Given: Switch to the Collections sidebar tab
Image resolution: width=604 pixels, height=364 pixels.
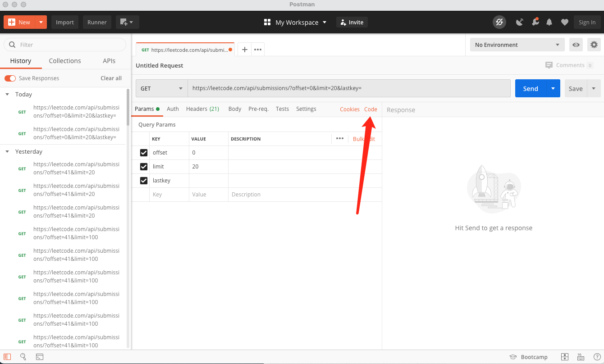Looking at the screenshot, I should click(65, 61).
